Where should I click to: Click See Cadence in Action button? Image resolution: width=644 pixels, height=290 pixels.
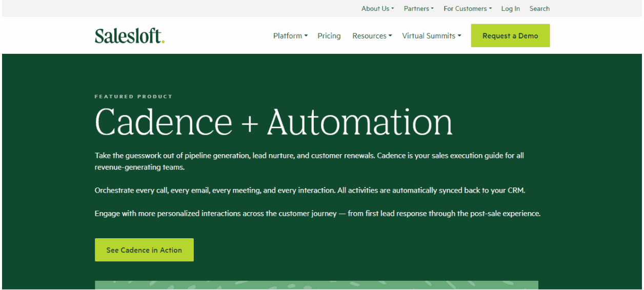(x=144, y=250)
